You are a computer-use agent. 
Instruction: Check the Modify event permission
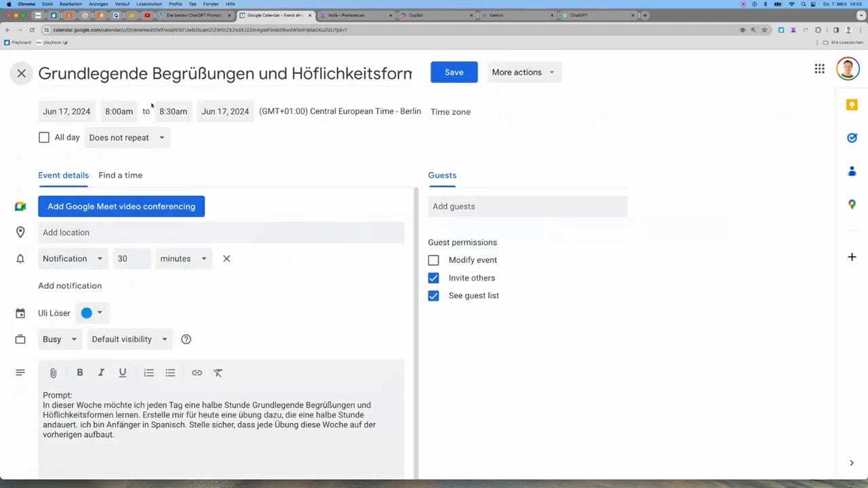[x=433, y=260]
